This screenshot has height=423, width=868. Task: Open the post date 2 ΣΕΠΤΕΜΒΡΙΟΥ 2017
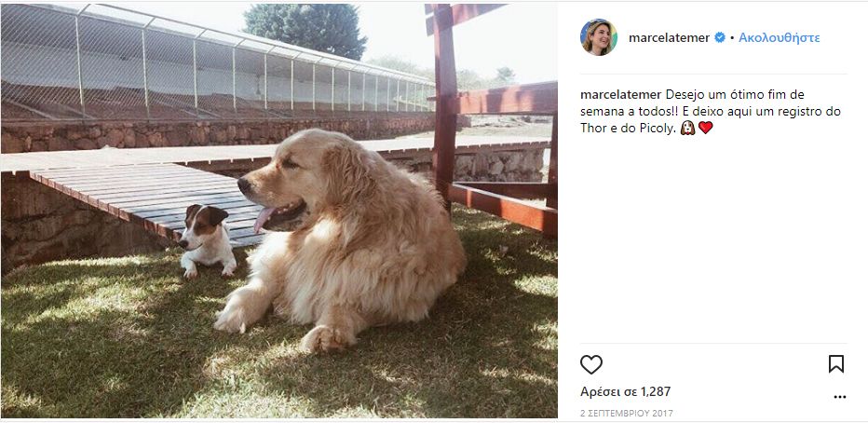[x=627, y=414]
